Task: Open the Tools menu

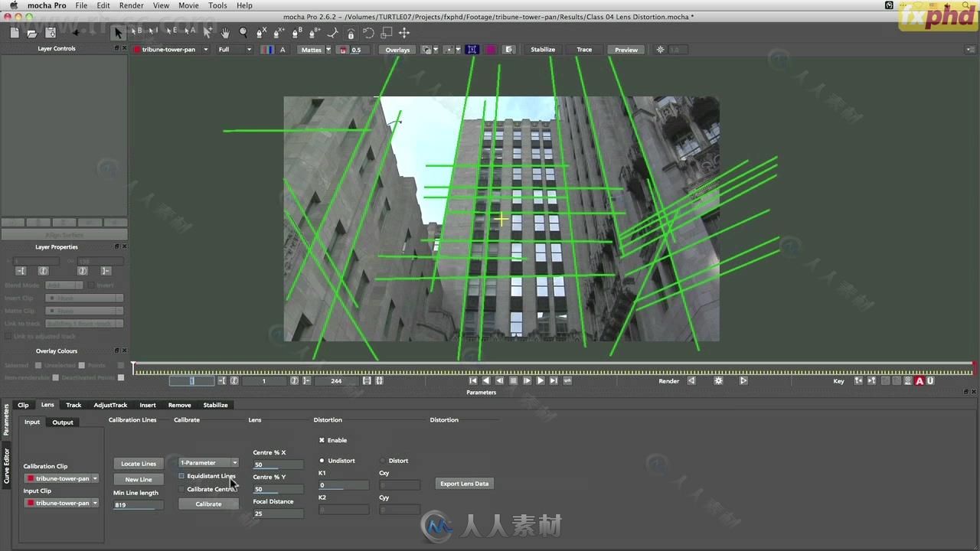Action: pos(217,5)
